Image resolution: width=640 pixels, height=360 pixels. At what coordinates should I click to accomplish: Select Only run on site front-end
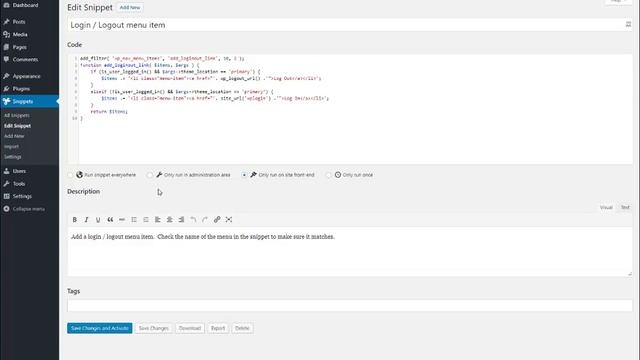(244, 175)
